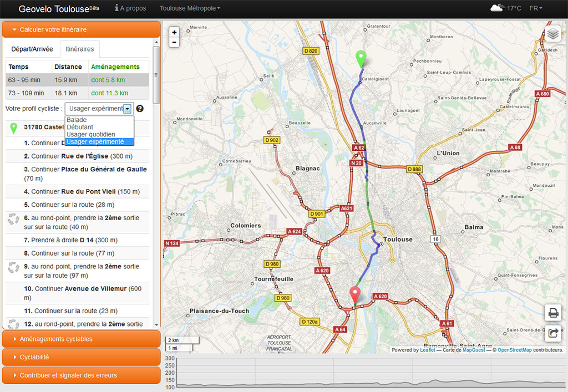The image size is (568, 392).
Task: Click step 7 Prendre à droite D 14
Action: [x=77, y=240]
